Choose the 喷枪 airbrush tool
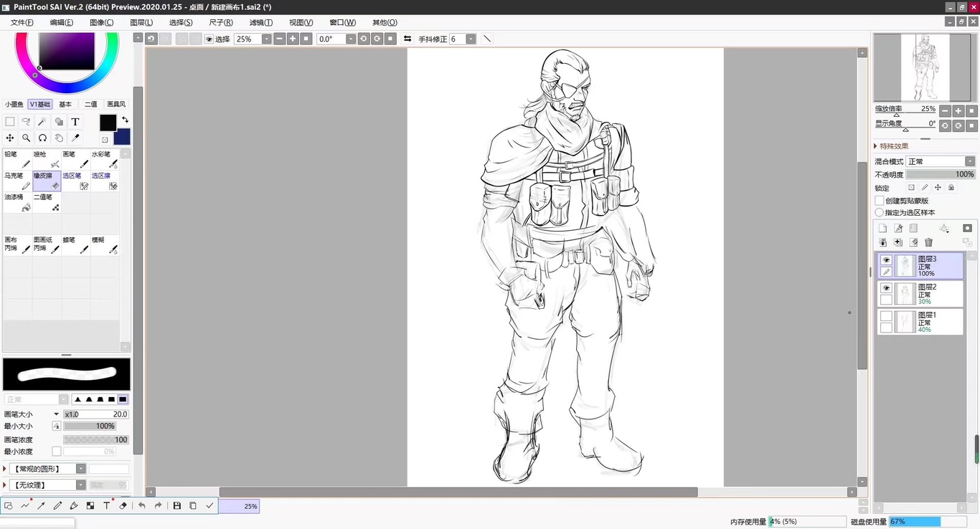The image size is (980, 529). (47, 159)
